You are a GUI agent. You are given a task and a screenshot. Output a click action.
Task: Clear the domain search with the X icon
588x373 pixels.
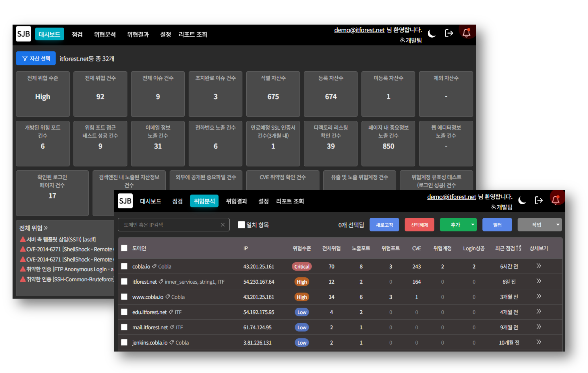pyautogui.click(x=223, y=225)
